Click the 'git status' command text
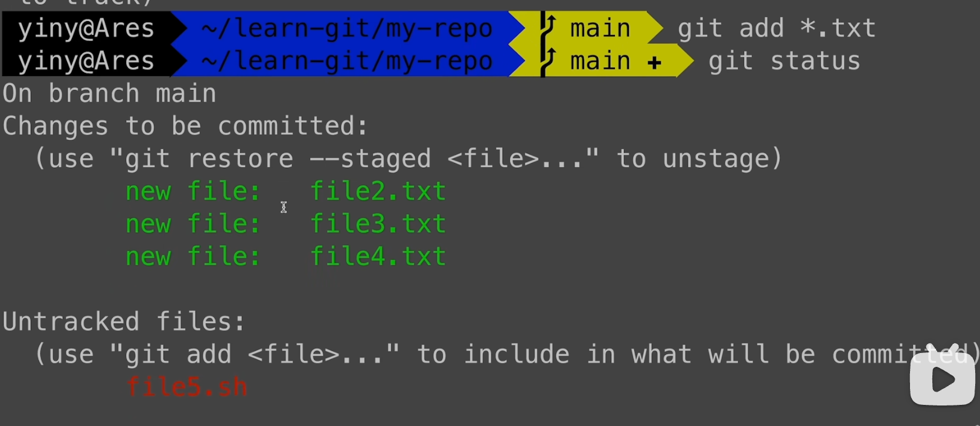 tap(784, 62)
